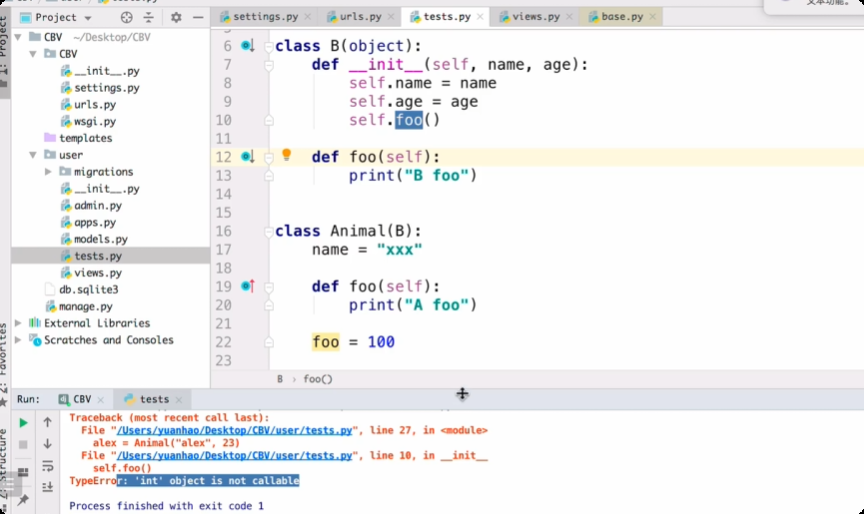Expand External Libraries node
864x514 pixels.
click(18, 323)
